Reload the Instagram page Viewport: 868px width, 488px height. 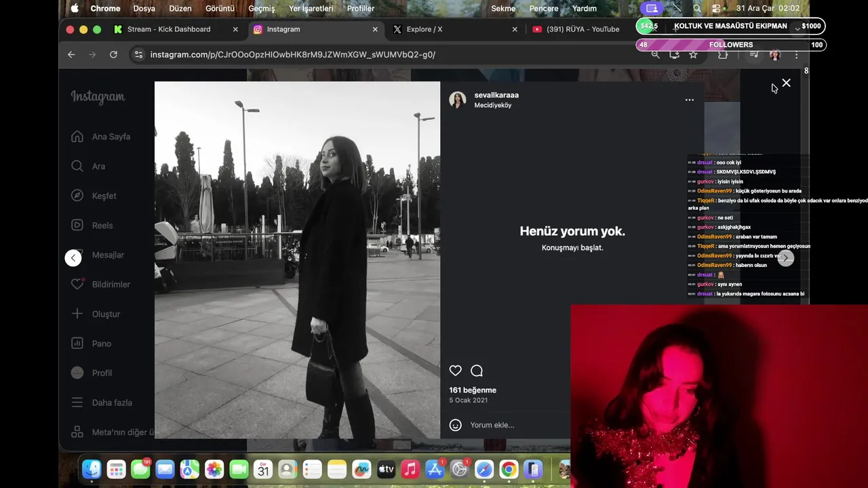tap(113, 54)
